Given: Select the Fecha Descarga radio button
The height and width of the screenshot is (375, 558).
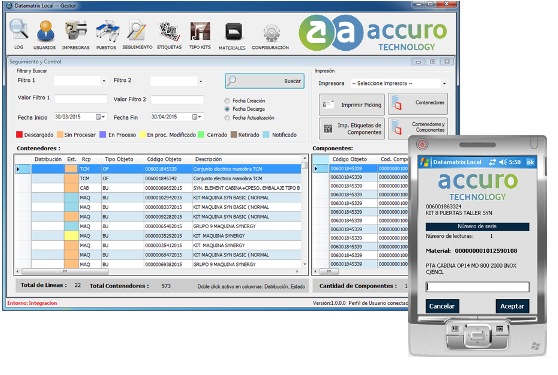Looking at the screenshot, I should (227, 109).
